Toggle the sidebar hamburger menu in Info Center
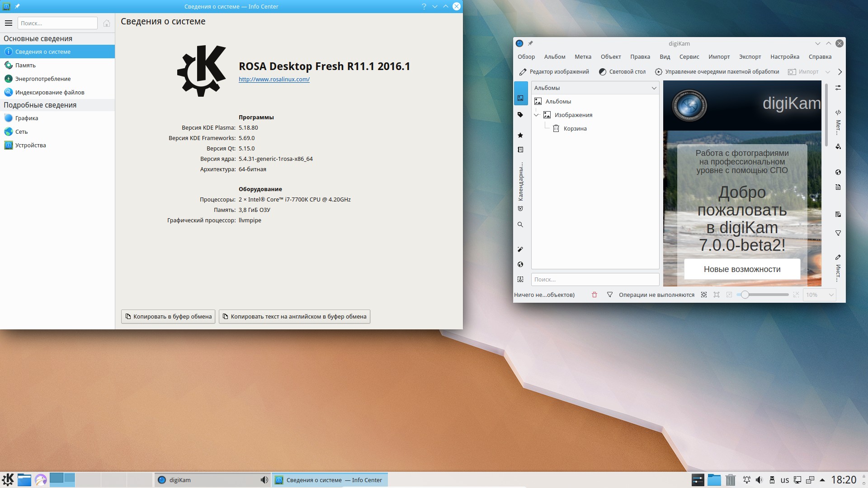This screenshot has width=868, height=488. coord(9,23)
